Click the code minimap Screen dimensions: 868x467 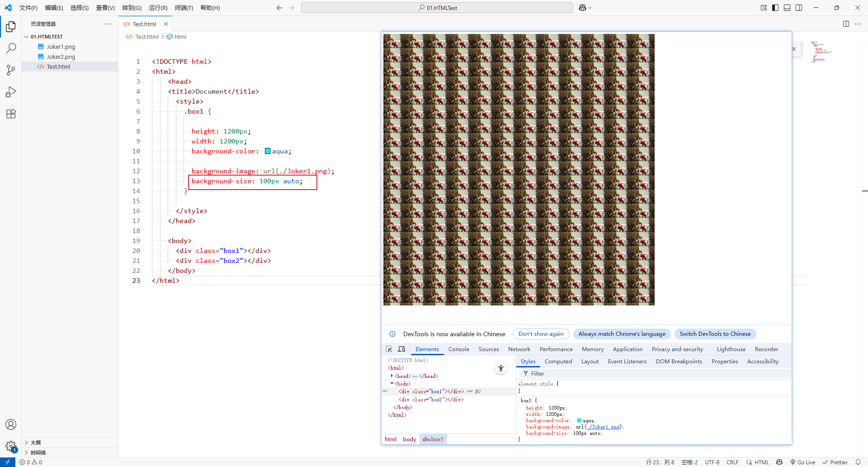point(821,52)
